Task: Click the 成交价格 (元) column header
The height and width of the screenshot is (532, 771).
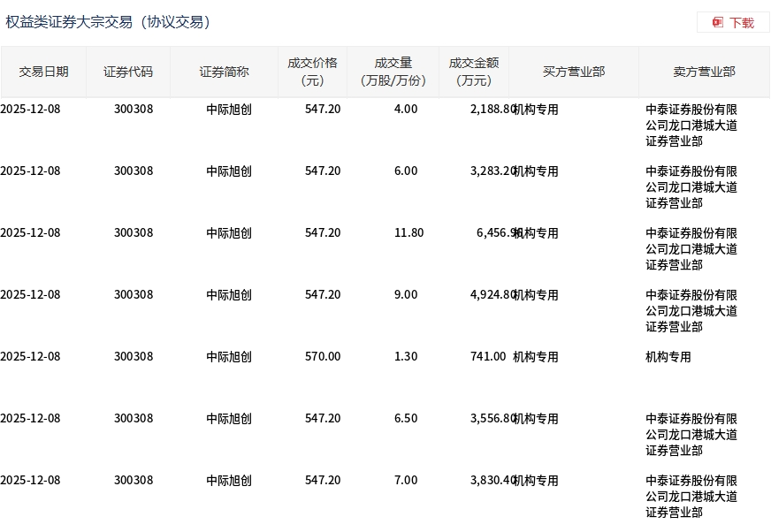Action: click(x=312, y=72)
